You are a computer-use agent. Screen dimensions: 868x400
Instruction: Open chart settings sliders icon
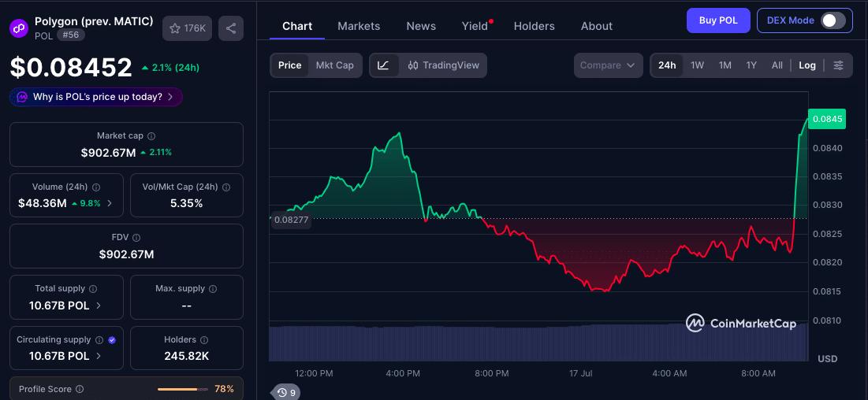[839, 65]
